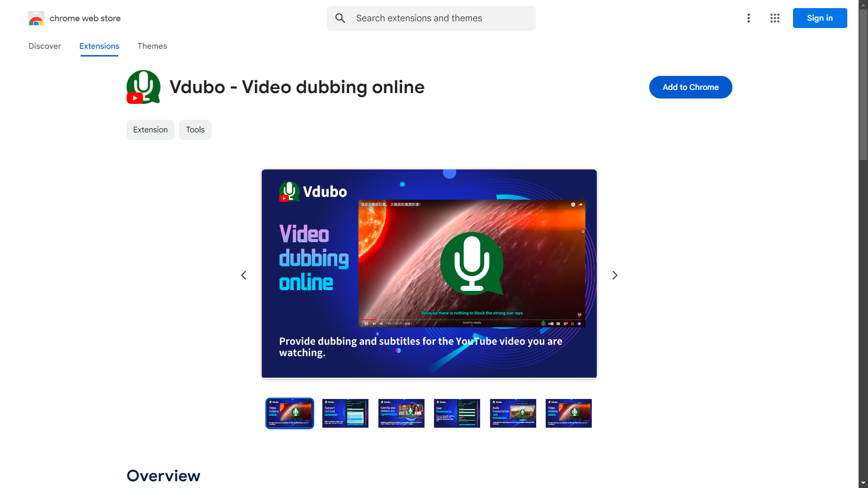868x488 pixels.
Task: Click the Vdubo microphone extension icon
Action: 143,87
